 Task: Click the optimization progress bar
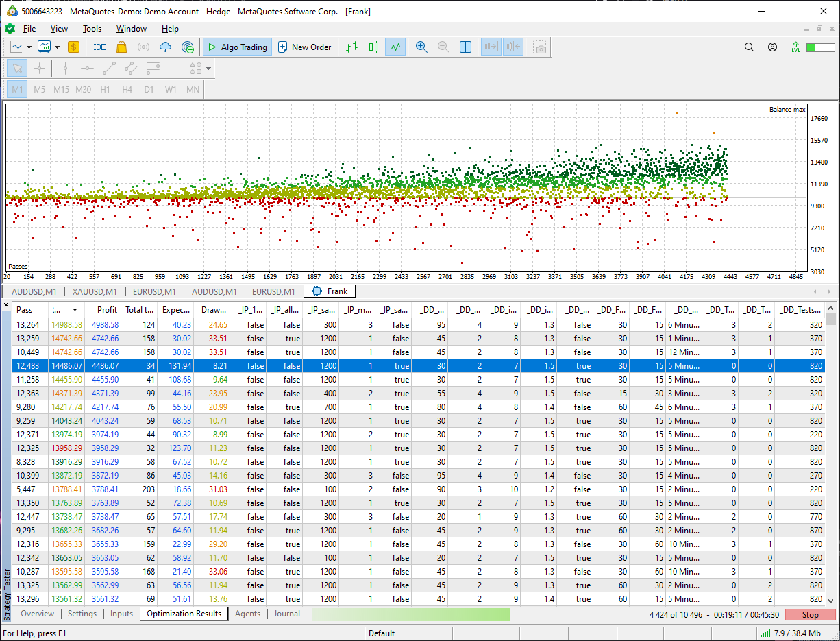click(411, 614)
